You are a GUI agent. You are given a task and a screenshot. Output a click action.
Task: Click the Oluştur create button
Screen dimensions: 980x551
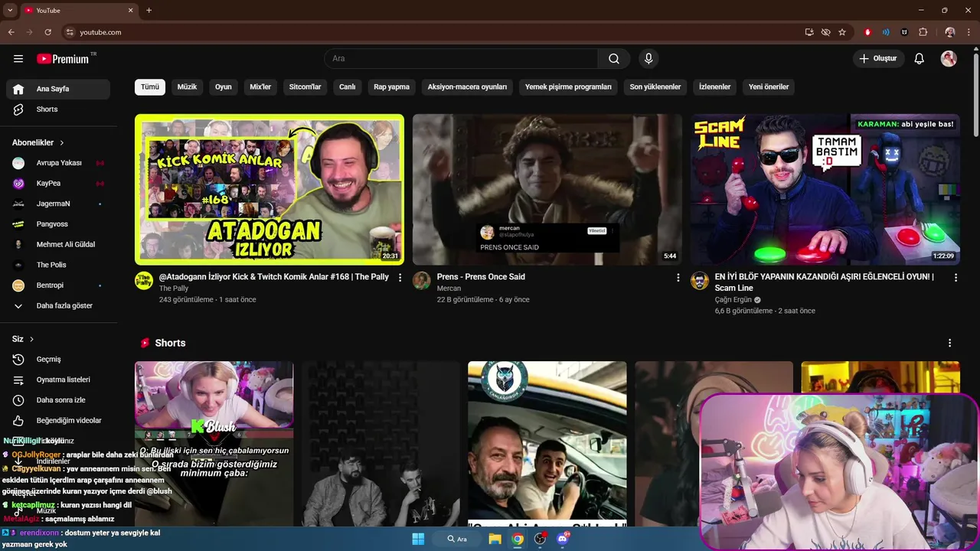click(x=879, y=59)
